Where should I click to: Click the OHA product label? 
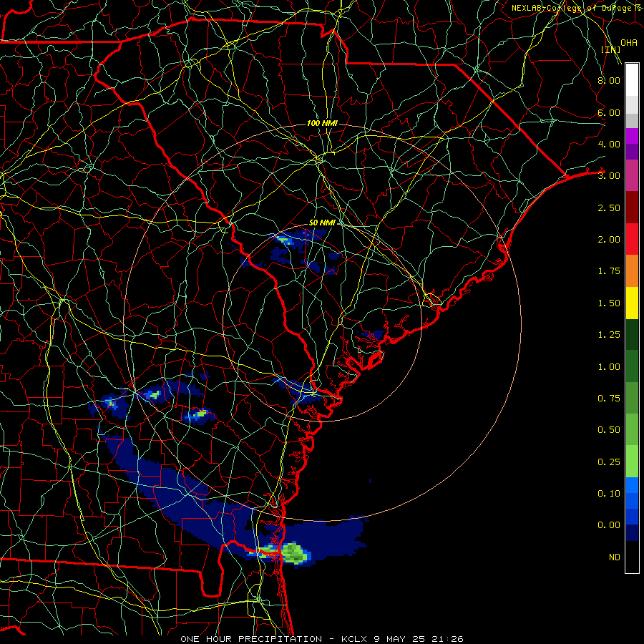point(629,42)
